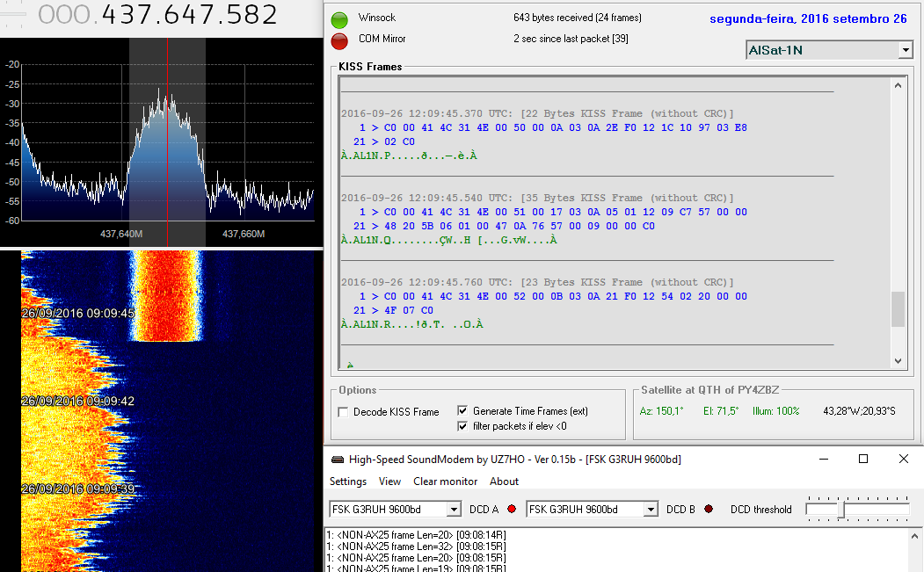
Task: Open the View menu in SoundModem
Action: pos(389,481)
